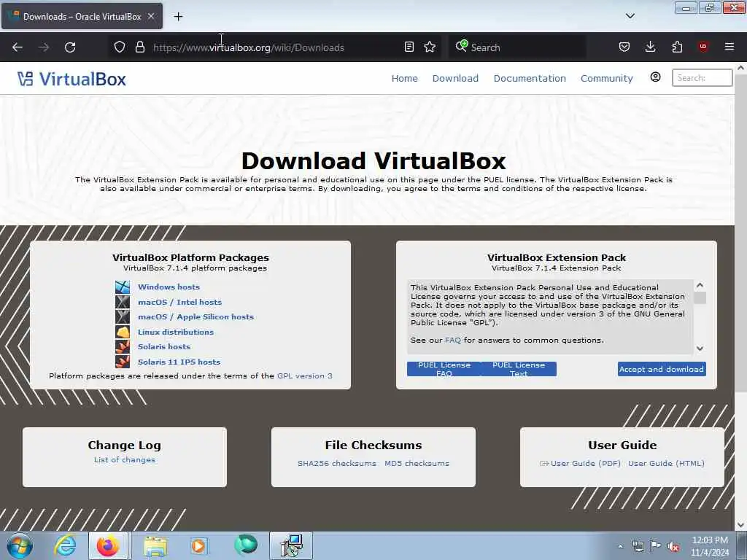Click the VirtualBox logo
Screen dimensions: 747x560
pyautogui.click(x=72, y=79)
